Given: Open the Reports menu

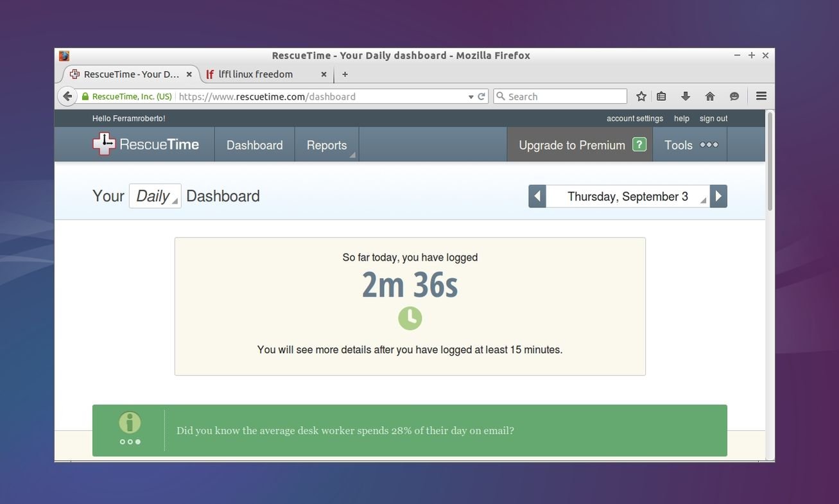Looking at the screenshot, I should click(327, 145).
